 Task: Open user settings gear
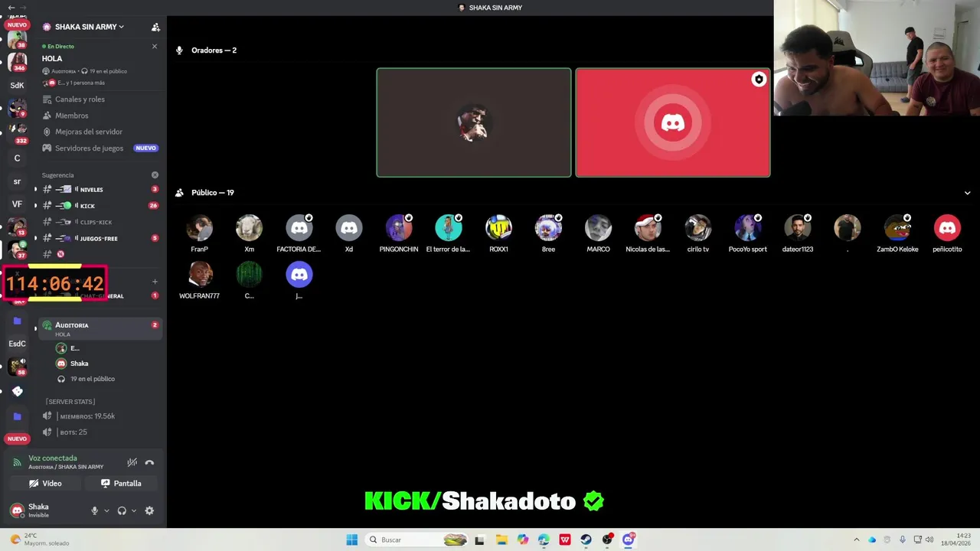[x=149, y=510]
